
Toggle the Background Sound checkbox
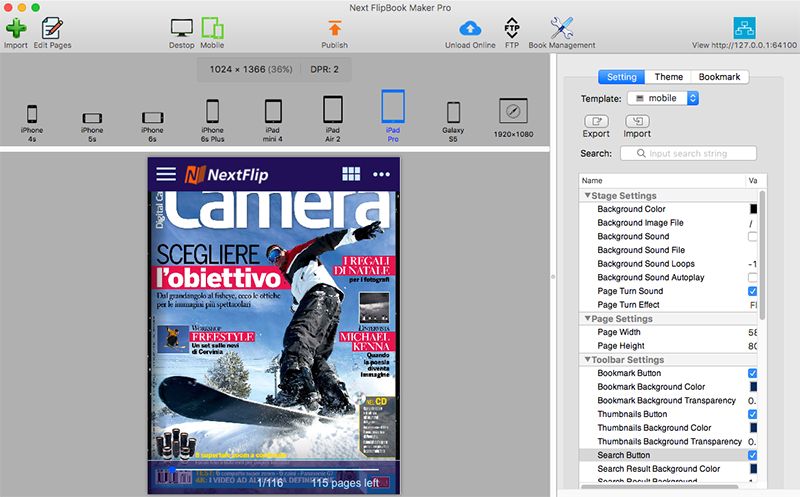(752, 236)
